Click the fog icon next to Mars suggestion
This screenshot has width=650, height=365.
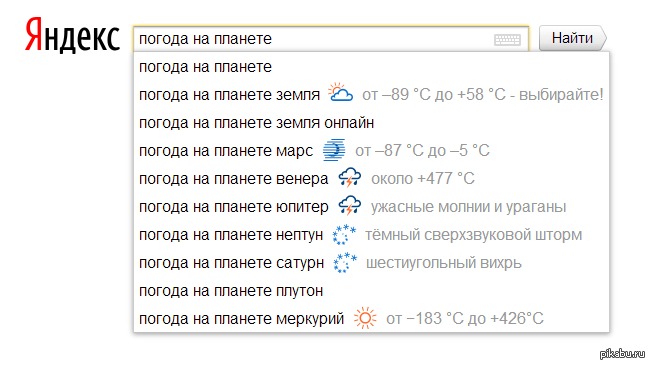[334, 150]
